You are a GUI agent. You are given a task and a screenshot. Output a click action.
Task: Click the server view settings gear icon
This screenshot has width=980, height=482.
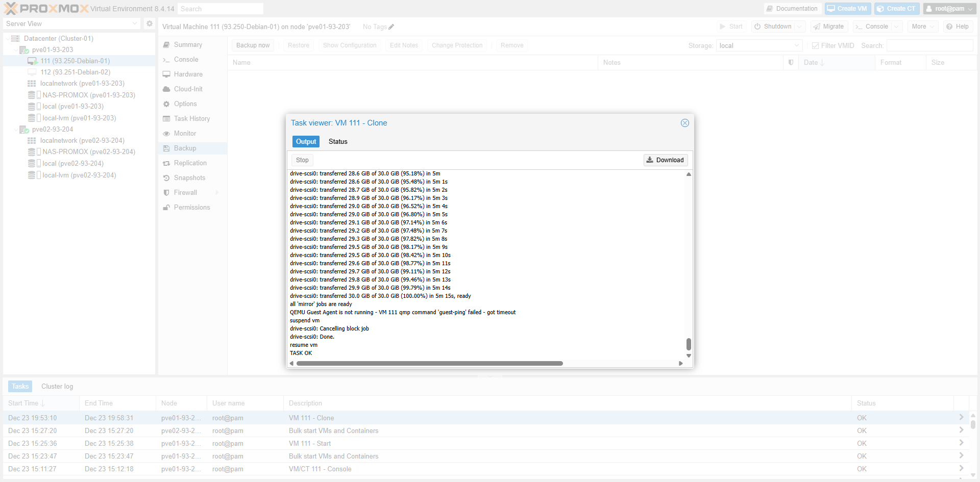(x=149, y=23)
